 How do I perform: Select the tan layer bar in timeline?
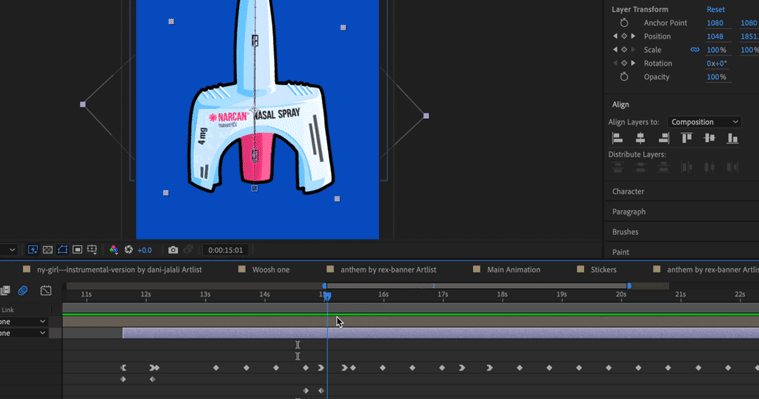(410, 322)
